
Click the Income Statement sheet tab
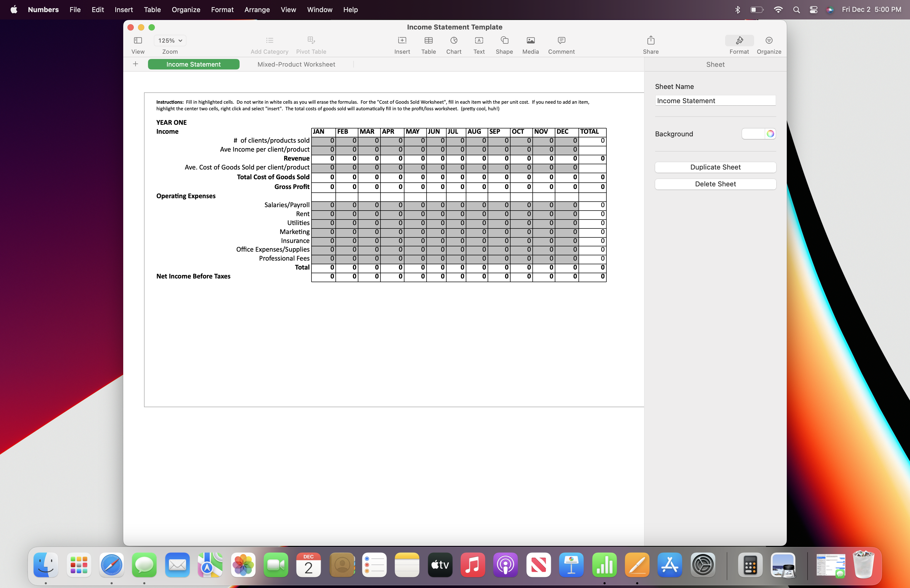193,64
